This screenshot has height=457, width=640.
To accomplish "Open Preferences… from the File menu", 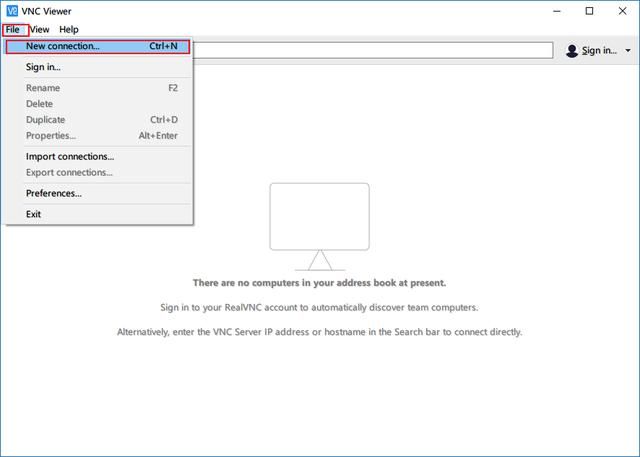I will (98, 193).
